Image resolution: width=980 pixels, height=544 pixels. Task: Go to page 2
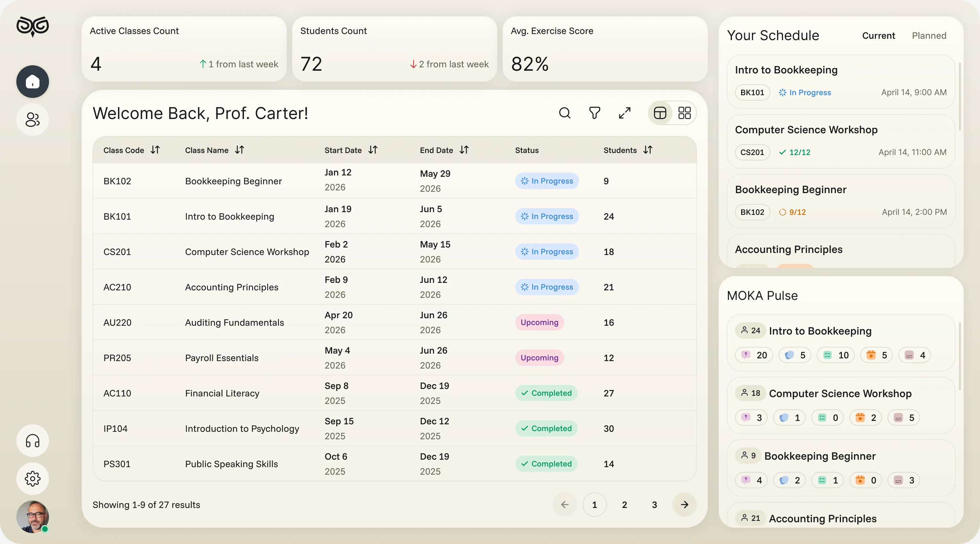[625, 505]
